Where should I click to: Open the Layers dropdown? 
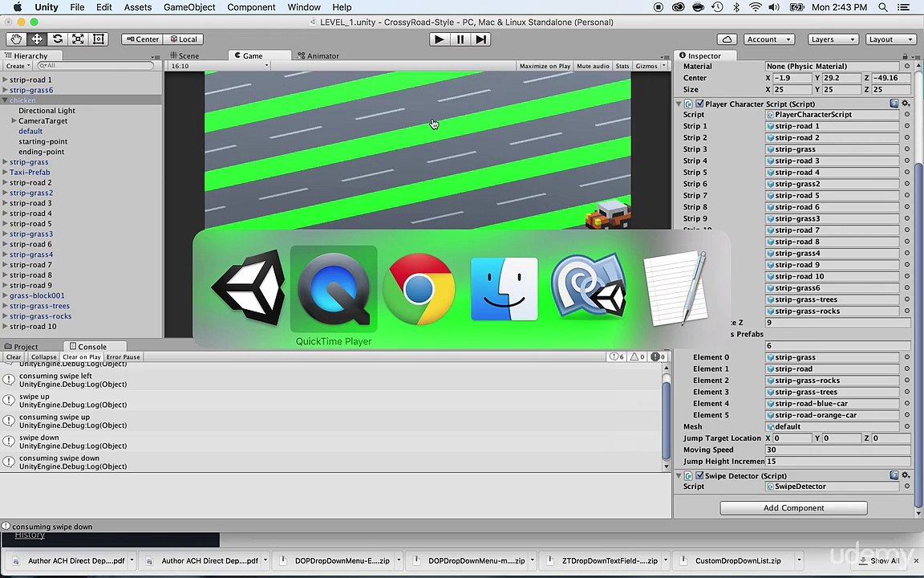point(833,39)
